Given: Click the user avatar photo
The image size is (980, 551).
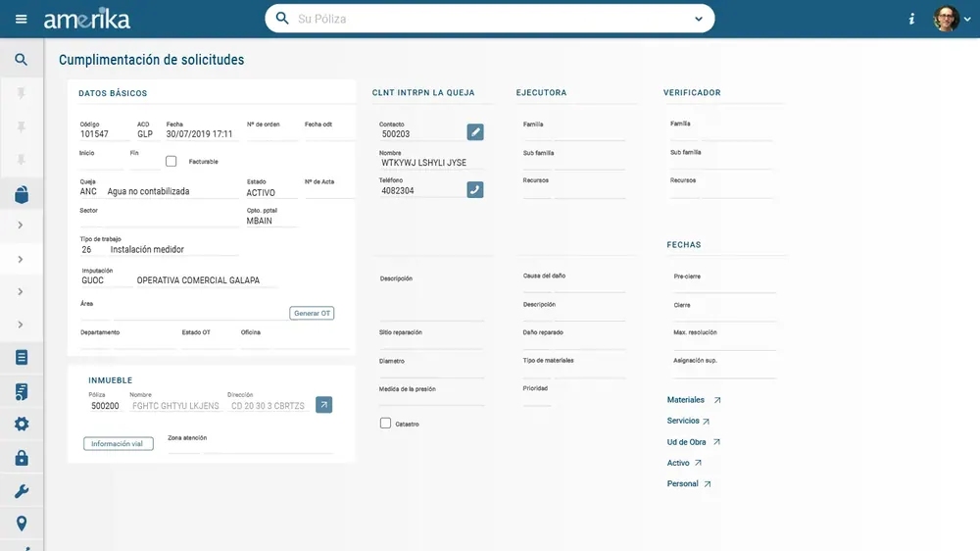Looking at the screenshot, I should (x=946, y=19).
